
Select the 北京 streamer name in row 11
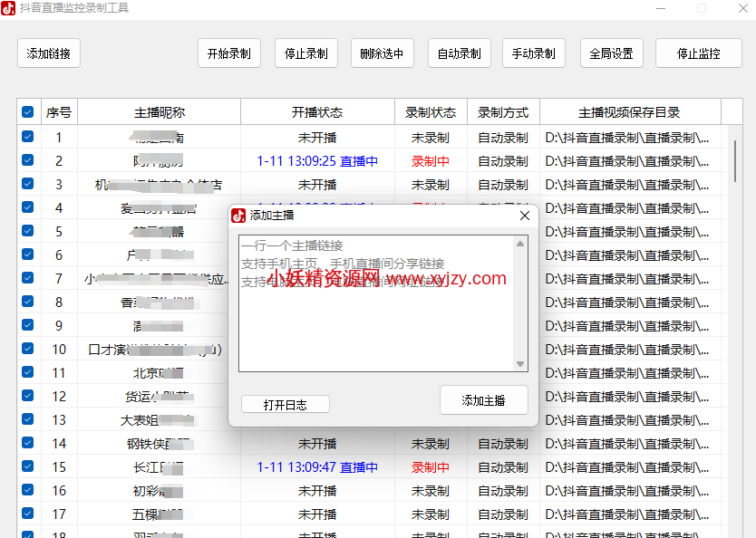click(x=159, y=373)
